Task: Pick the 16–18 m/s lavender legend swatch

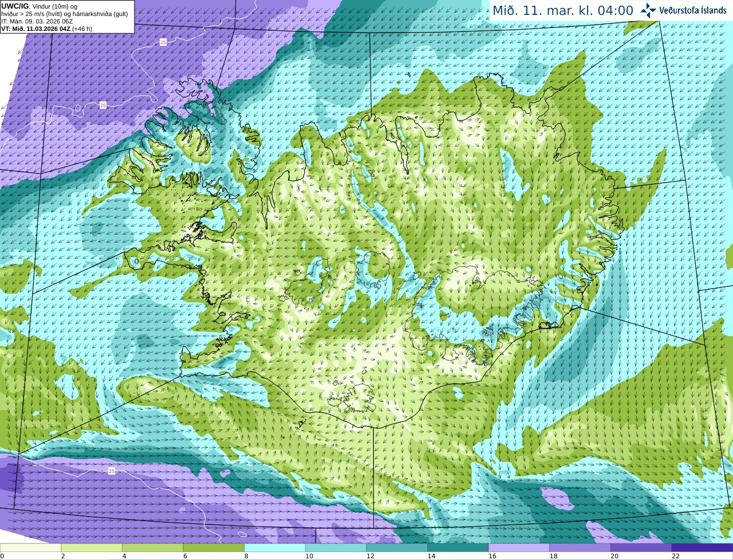Action: pyautogui.click(x=519, y=547)
